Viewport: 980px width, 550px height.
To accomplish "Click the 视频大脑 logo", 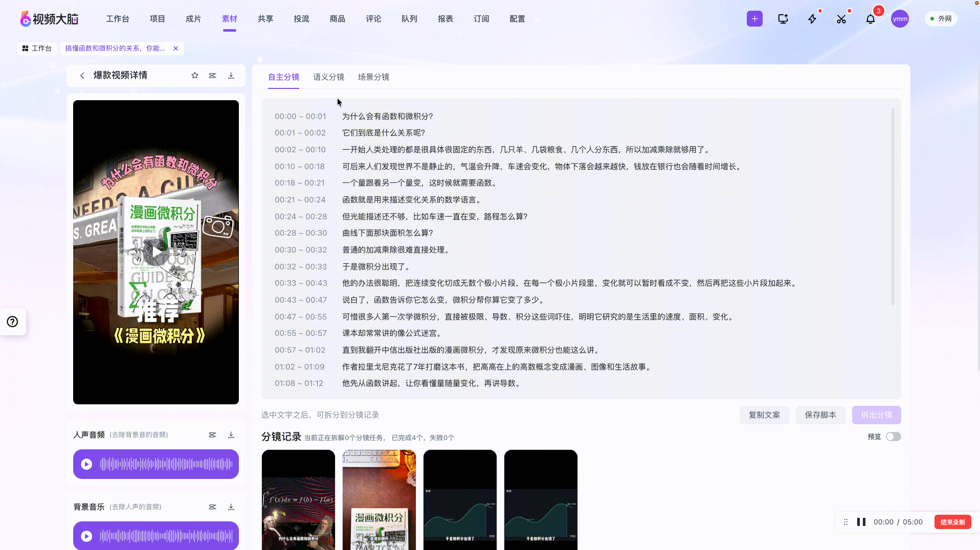I will (49, 19).
